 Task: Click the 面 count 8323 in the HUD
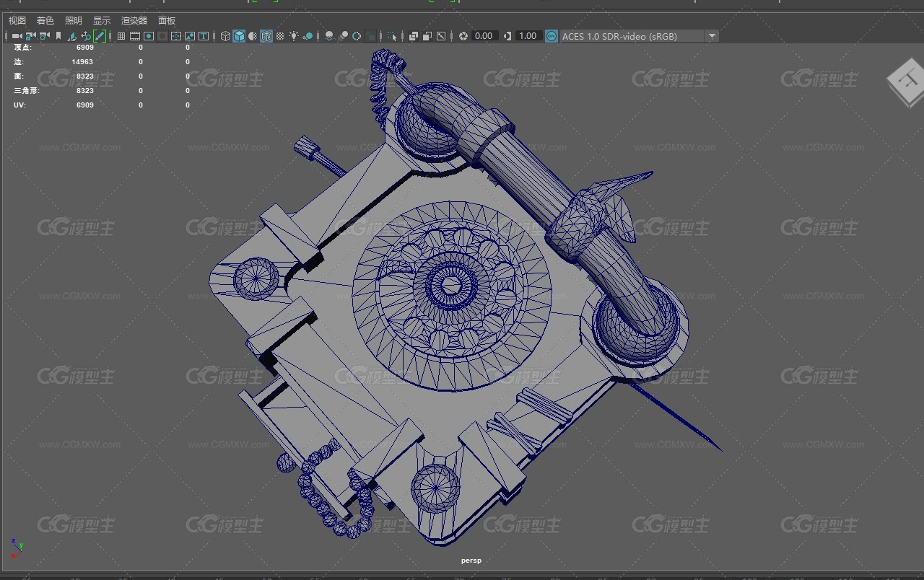pyautogui.click(x=85, y=76)
